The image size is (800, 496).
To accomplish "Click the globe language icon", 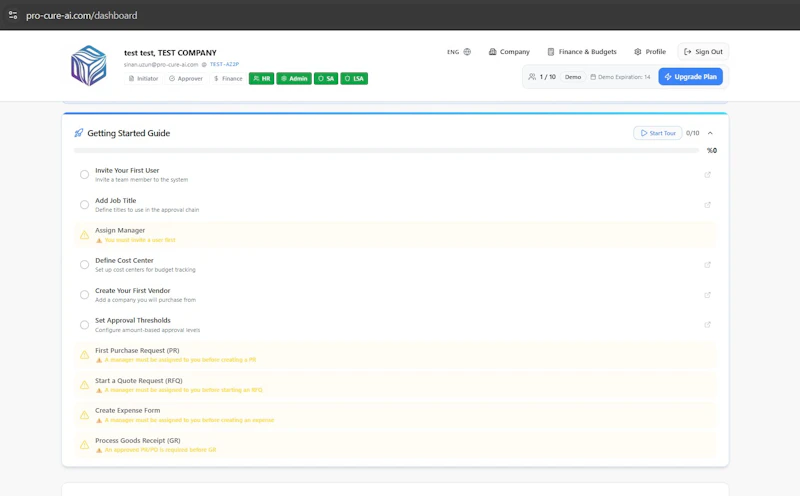I will pyautogui.click(x=467, y=52).
